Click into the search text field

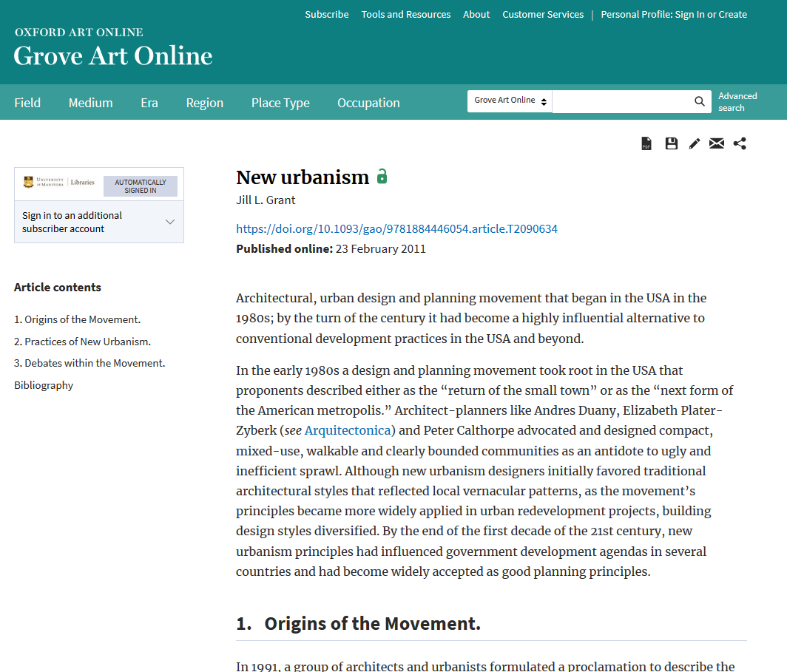coord(622,101)
